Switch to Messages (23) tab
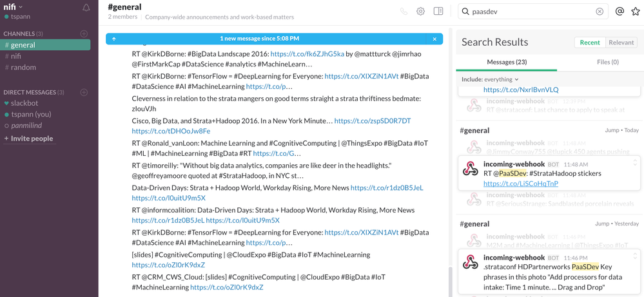Screen dimensions: 644x297 [507, 62]
